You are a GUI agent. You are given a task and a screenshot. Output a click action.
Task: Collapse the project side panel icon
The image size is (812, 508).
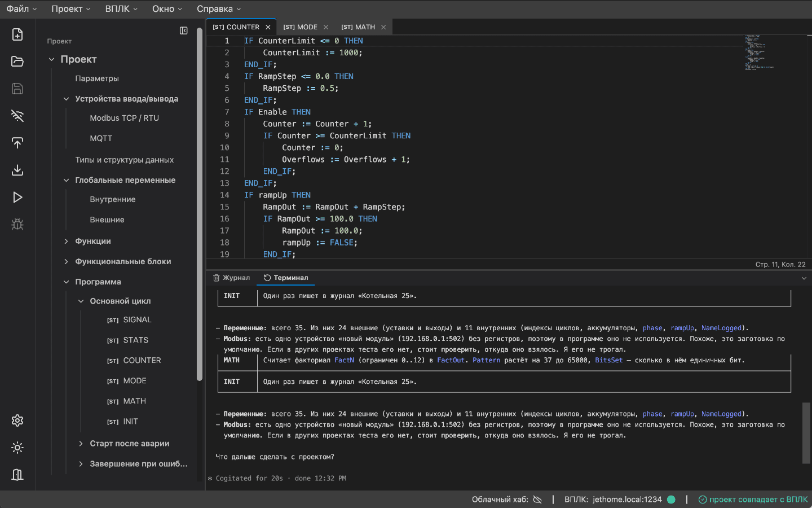pyautogui.click(x=184, y=30)
